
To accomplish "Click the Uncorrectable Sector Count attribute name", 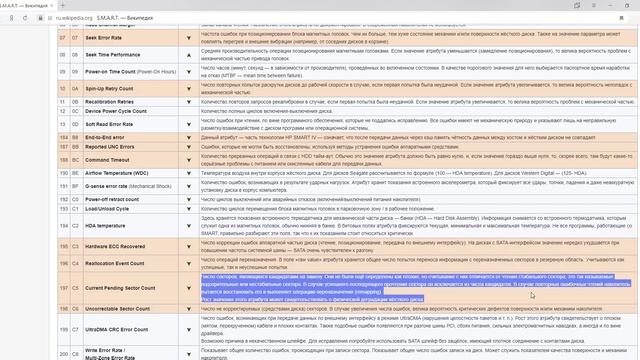I will [118, 309].
